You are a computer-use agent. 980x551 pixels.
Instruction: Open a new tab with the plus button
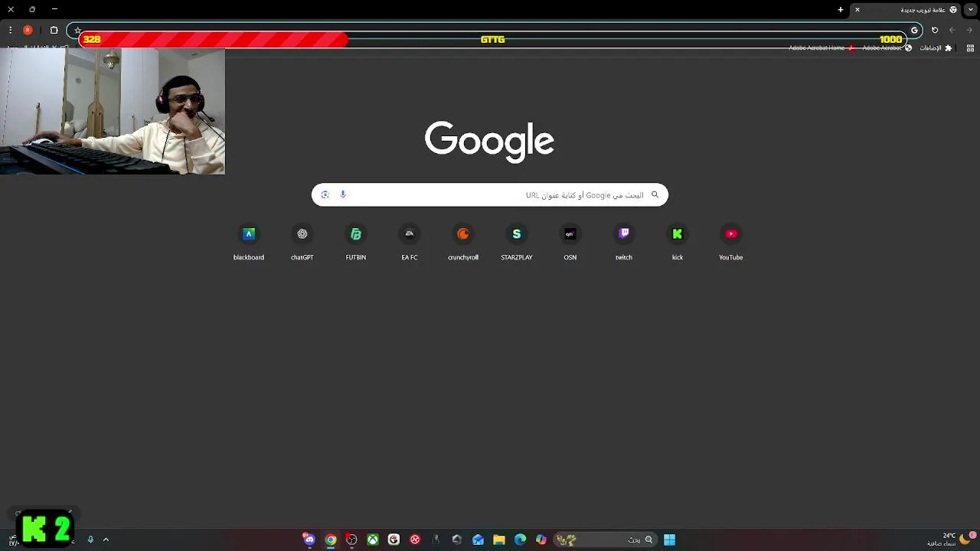pyautogui.click(x=840, y=10)
